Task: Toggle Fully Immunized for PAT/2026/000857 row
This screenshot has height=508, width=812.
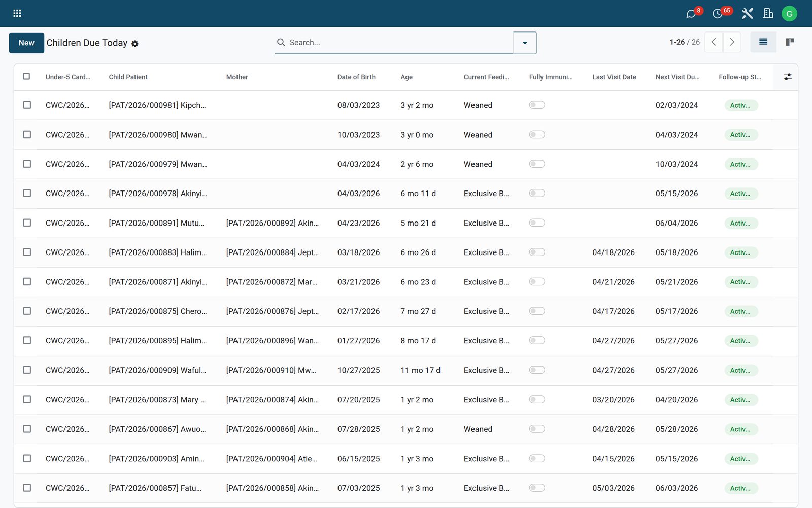Action: click(x=537, y=488)
